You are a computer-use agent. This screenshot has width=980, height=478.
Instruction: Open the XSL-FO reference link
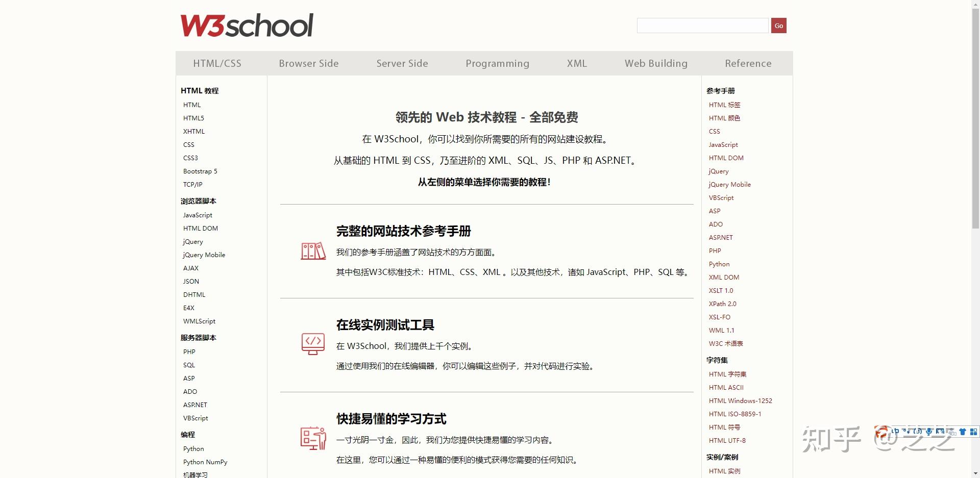(x=720, y=317)
